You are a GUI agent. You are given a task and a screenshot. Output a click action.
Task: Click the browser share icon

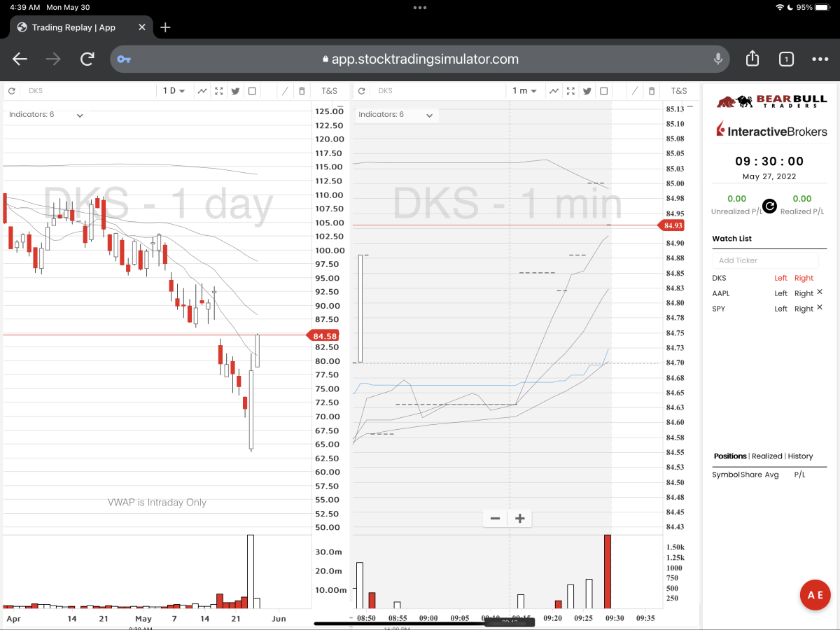[752, 59]
